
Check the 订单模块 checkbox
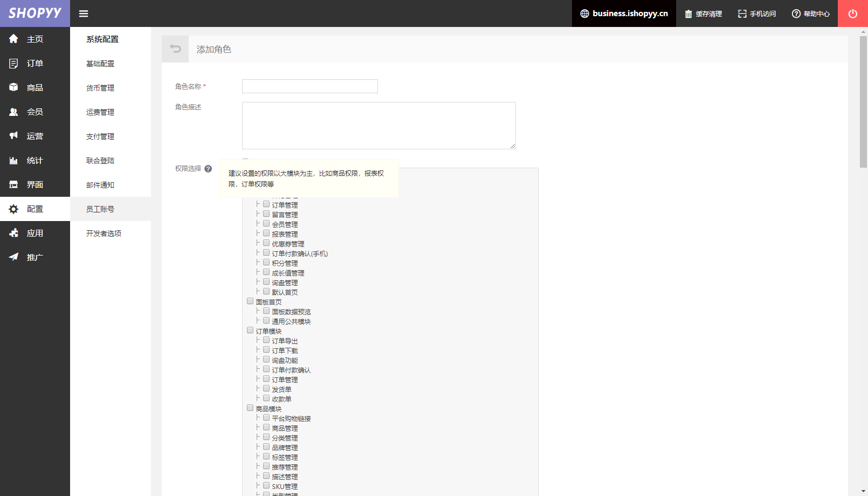(x=250, y=330)
